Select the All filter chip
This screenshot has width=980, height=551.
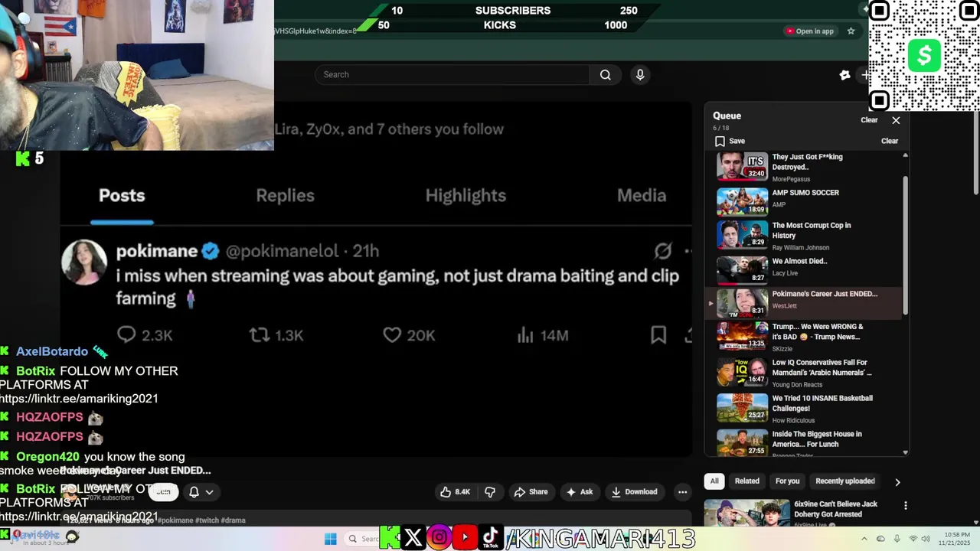pos(714,481)
